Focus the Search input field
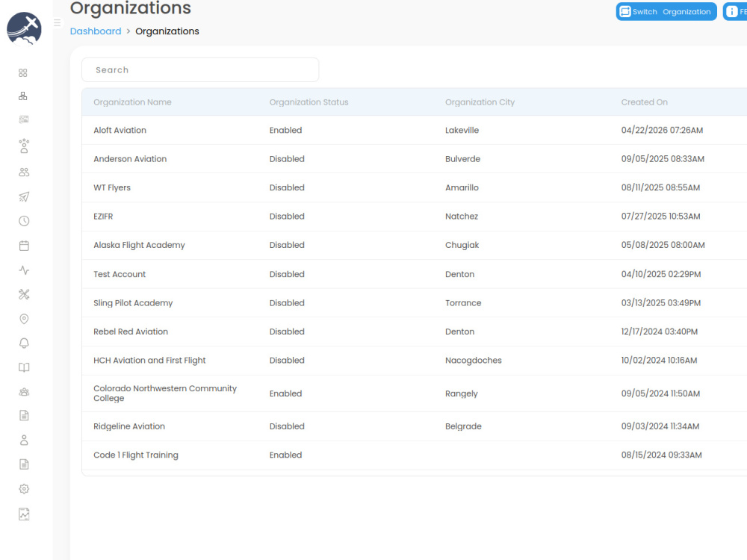Screen dimensions: 747x560 (200, 70)
